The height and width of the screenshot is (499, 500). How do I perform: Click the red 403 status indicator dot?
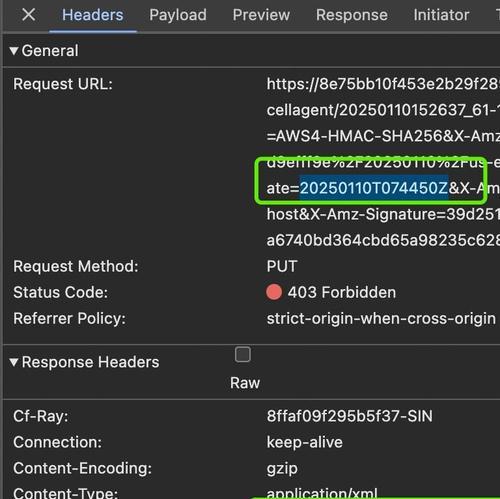pyautogui.click(x=274, y=292)
